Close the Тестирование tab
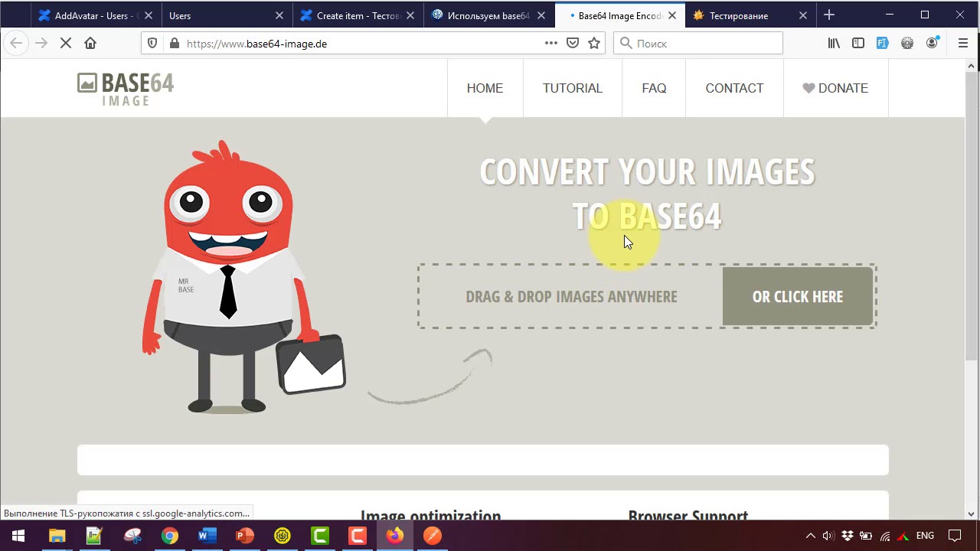980x551 pixels. pyautogui.click(x=803, y=15)
